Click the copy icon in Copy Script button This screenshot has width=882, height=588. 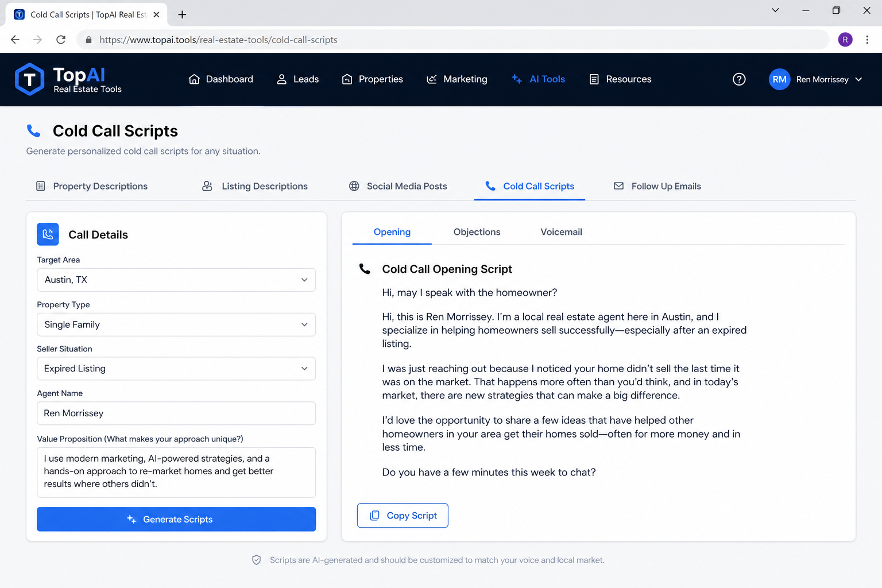tap(374, 516)
